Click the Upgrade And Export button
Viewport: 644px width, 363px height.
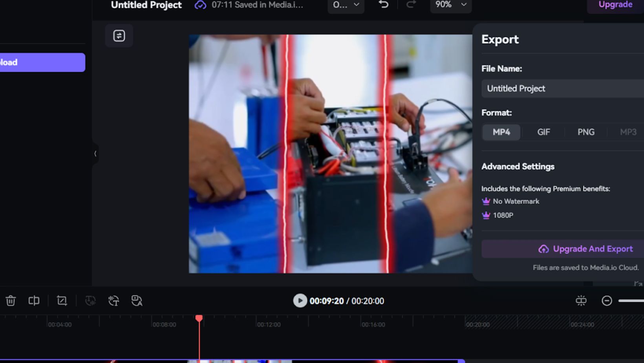[585, 249]
